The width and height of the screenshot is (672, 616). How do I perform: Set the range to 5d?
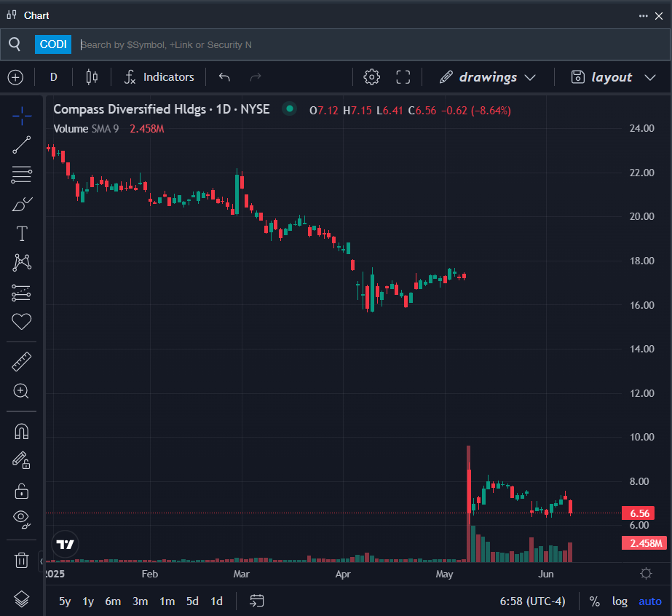[x=192, y=601]
